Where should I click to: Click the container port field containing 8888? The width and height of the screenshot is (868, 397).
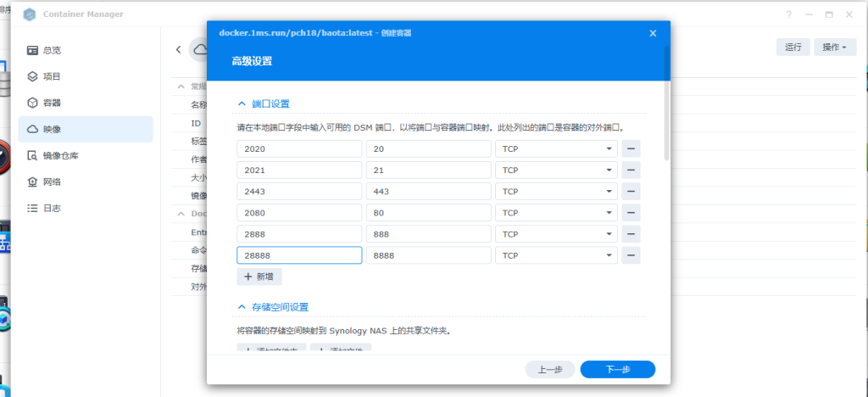click(429, 255)
